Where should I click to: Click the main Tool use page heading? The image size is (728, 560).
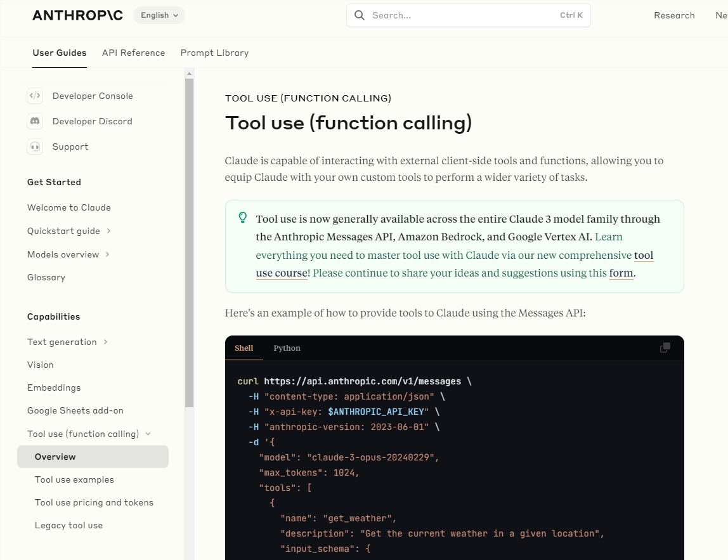click(348, 123)
